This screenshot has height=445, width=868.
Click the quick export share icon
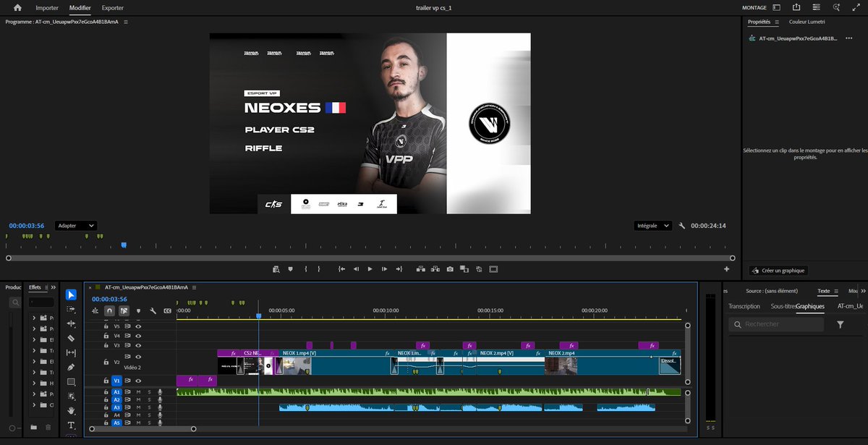pos(796,8)
